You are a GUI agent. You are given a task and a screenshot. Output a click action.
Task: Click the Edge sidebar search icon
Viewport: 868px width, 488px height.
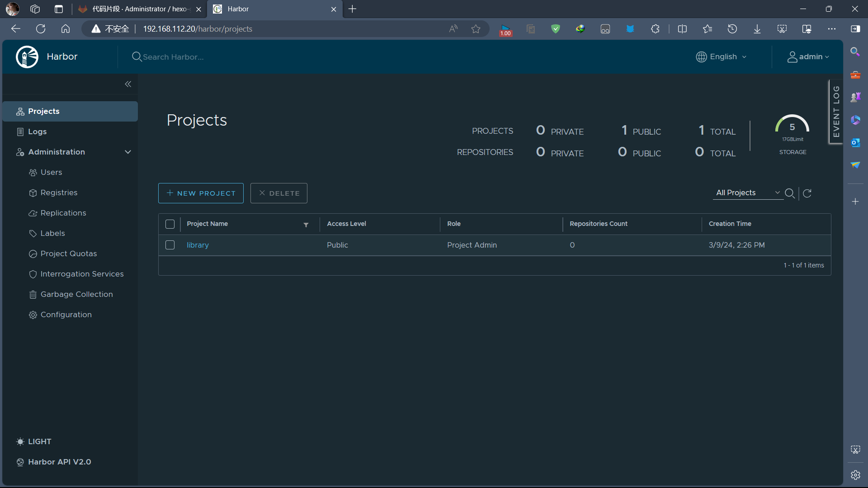point(855,52)
